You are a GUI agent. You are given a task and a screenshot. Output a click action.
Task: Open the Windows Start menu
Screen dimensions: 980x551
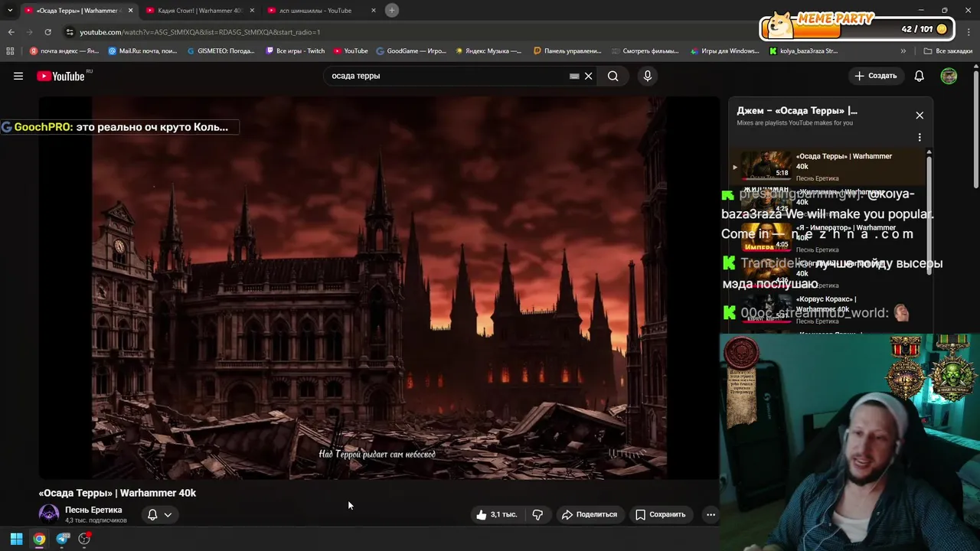tap(16, 539)
